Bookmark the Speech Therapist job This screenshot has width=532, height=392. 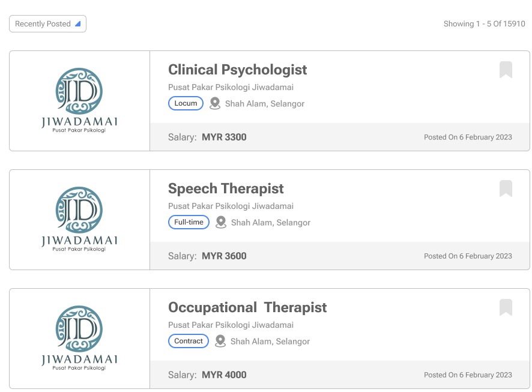(x=506, y=188)
